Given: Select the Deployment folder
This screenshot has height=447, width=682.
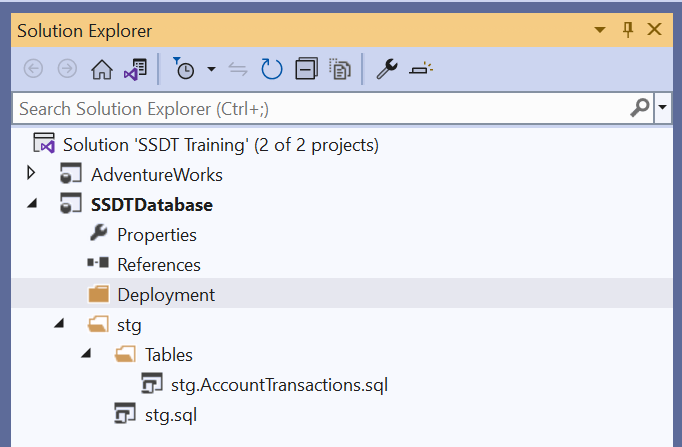Looking at the screenshot, I should (166, 294).
